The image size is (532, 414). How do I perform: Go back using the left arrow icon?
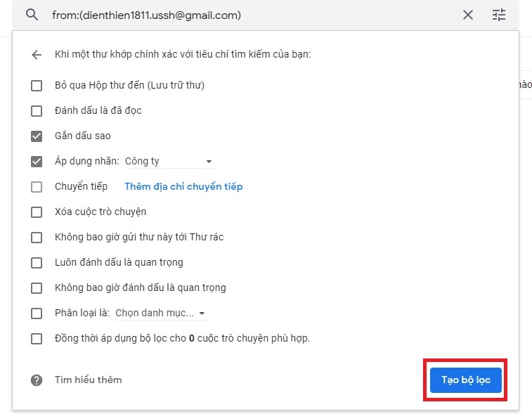coord(37,55)
